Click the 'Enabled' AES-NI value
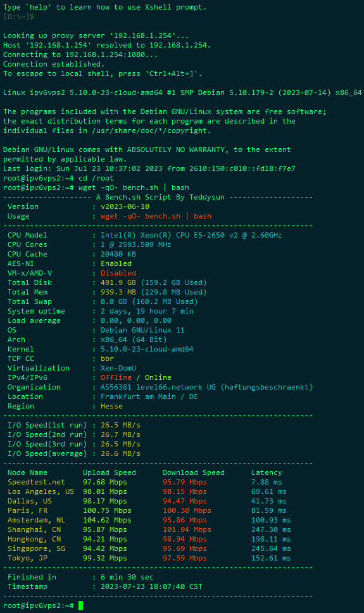This screenshot has width=364, height=613. tap(116, 263)
